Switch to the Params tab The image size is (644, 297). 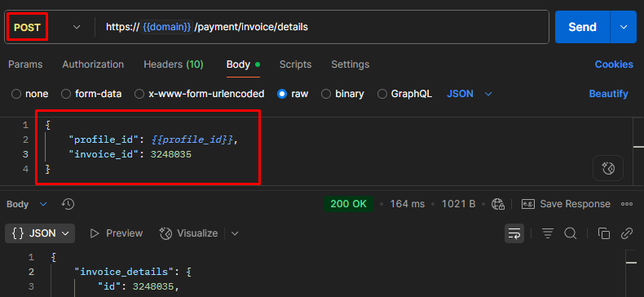25,64
